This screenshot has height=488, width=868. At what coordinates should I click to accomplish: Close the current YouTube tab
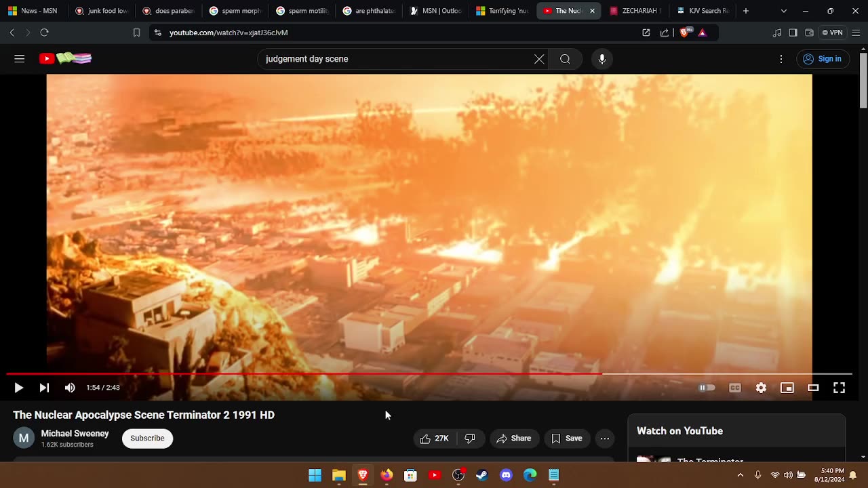click(x=592, y=11)
